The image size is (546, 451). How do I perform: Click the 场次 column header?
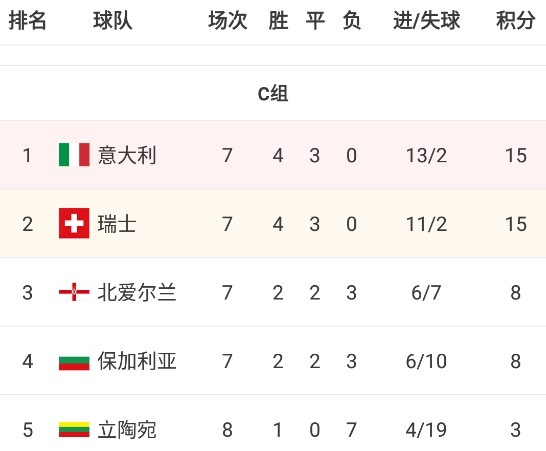pos(228,20)
